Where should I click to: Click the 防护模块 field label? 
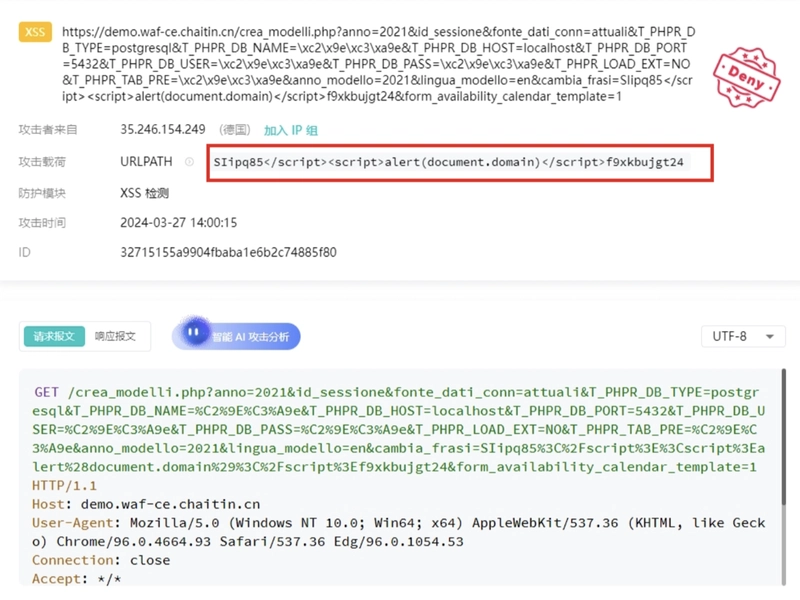pos(42,193)
